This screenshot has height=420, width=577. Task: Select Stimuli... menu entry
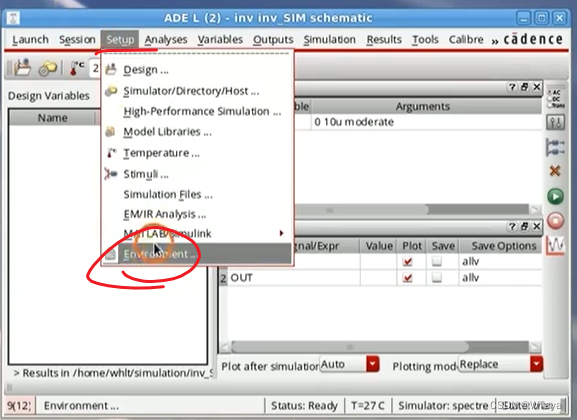click(197, 174)
